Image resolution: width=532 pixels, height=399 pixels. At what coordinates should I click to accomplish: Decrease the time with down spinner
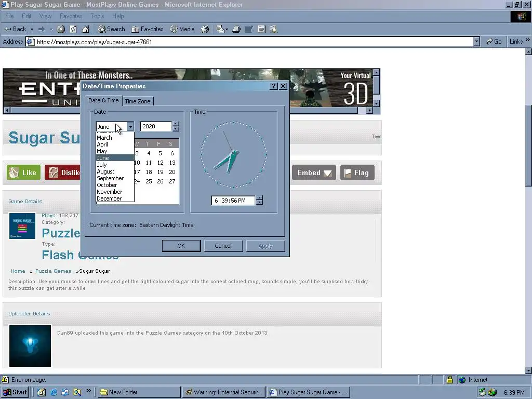click(259, 203)
